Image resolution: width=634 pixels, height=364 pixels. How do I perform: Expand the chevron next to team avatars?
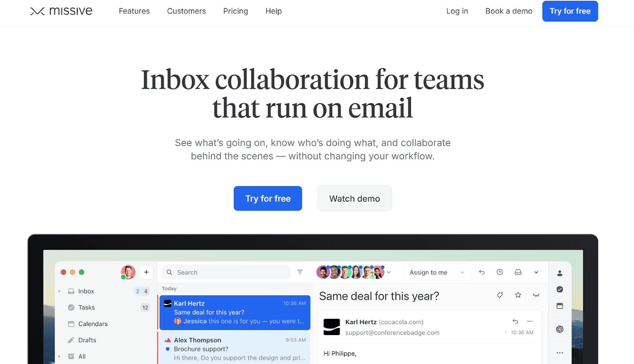[389, 272]
